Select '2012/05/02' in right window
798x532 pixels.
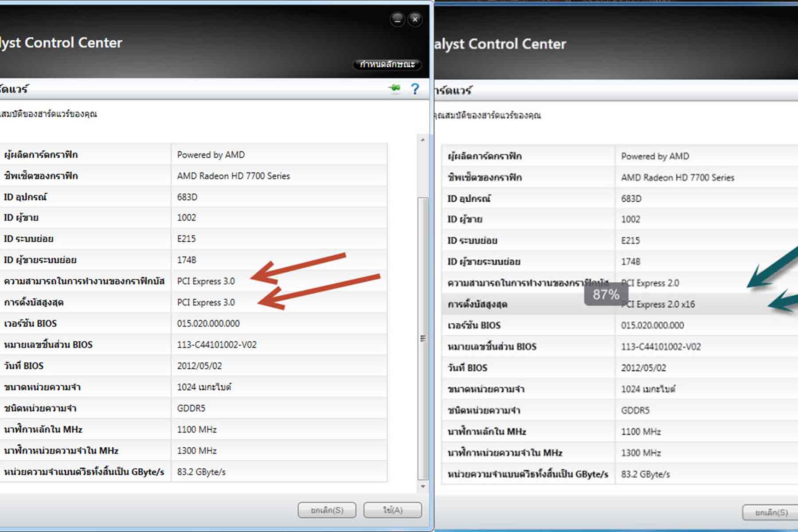pos(644,368)
